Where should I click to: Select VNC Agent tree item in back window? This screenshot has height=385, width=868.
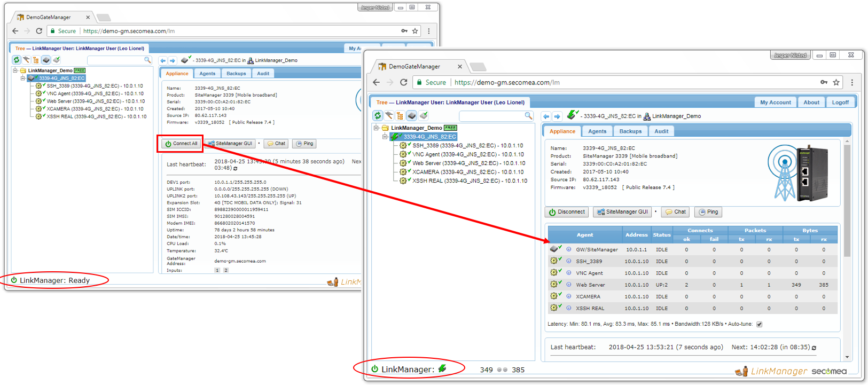coord(95,93)
